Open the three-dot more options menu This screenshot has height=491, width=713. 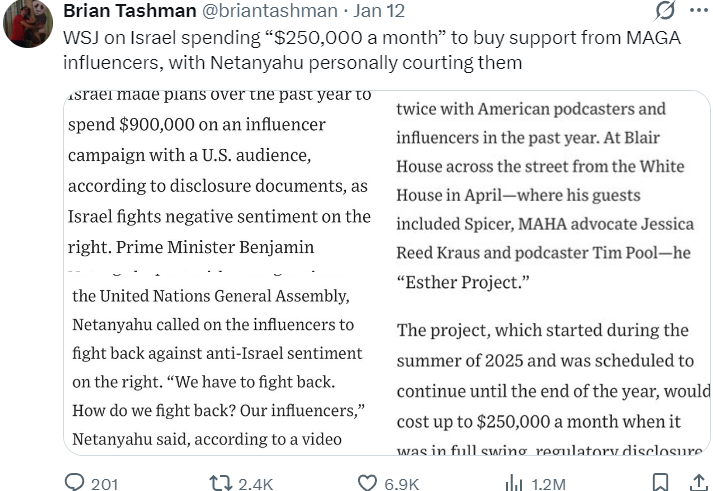pyautogui.click(x=698, y=11)
